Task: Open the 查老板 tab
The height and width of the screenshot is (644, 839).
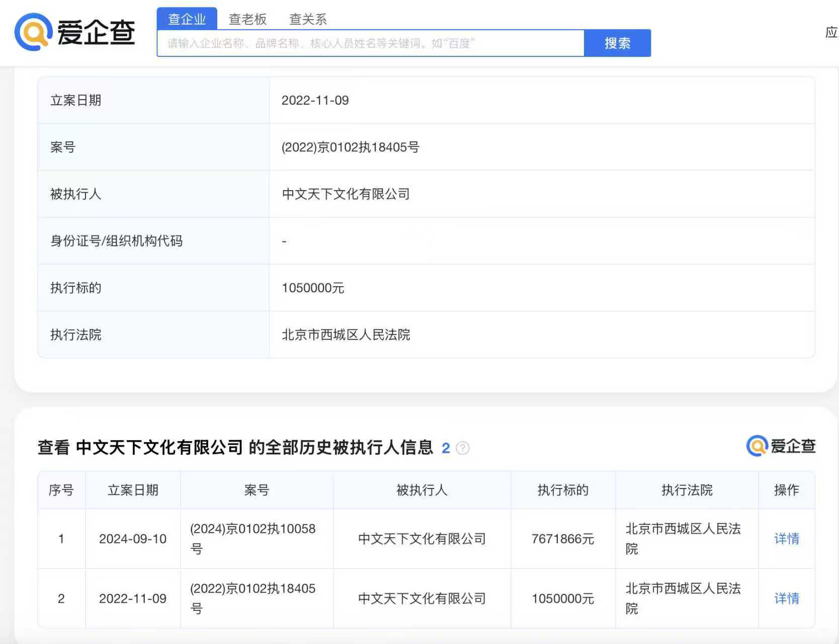Action: click(247, 19)
